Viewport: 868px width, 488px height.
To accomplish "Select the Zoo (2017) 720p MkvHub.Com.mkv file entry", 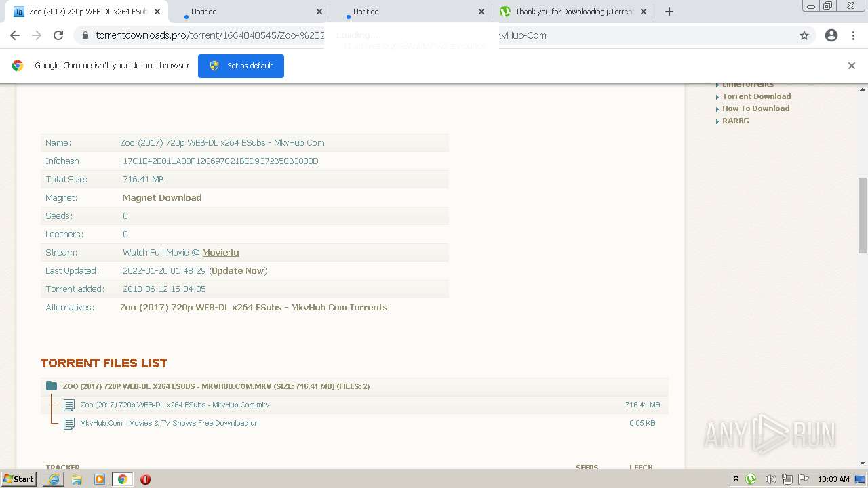I will [175, 405].
